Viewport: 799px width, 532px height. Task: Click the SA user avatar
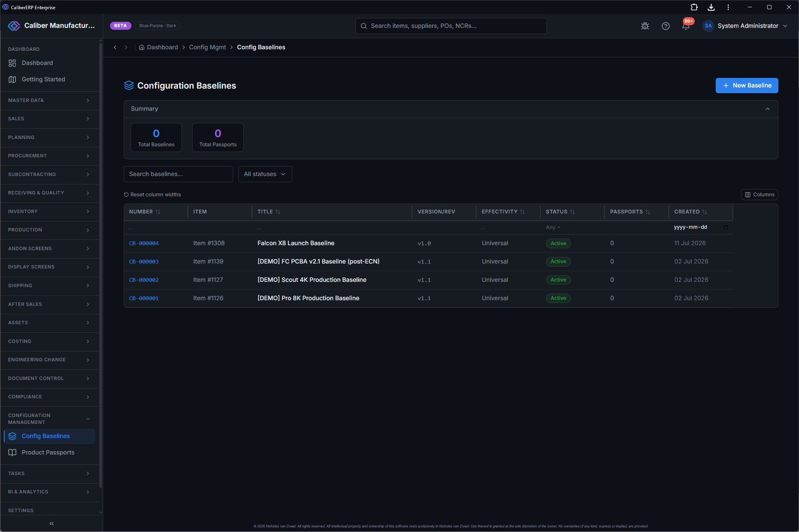coord(708,26)
